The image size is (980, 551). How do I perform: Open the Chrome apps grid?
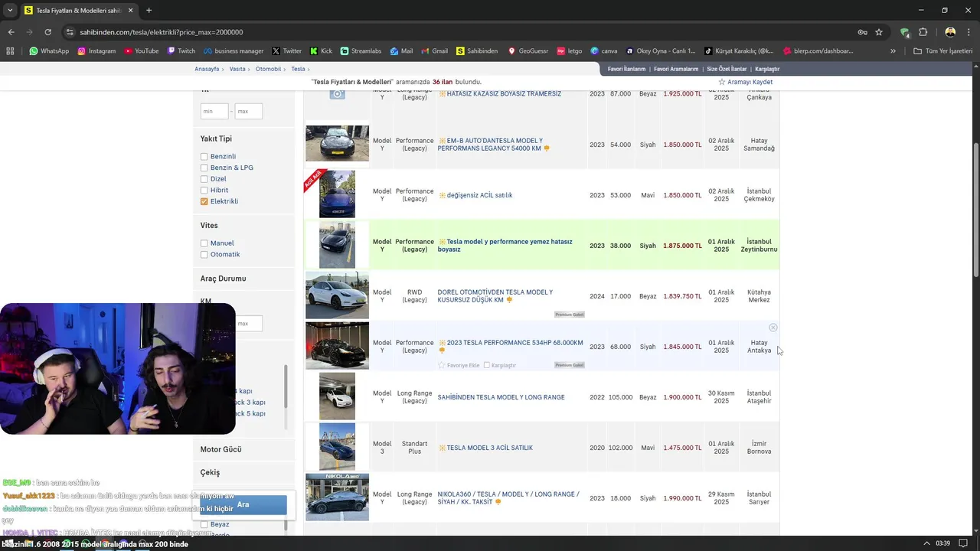pos(10,51)
